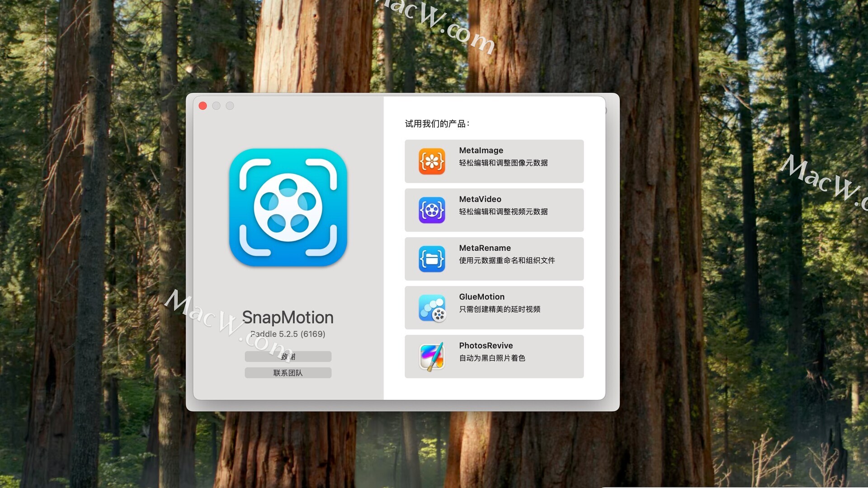Open the MetaImage product title
Image resolution: width=868 pixels, height=488 pixels.
[481, 150]
